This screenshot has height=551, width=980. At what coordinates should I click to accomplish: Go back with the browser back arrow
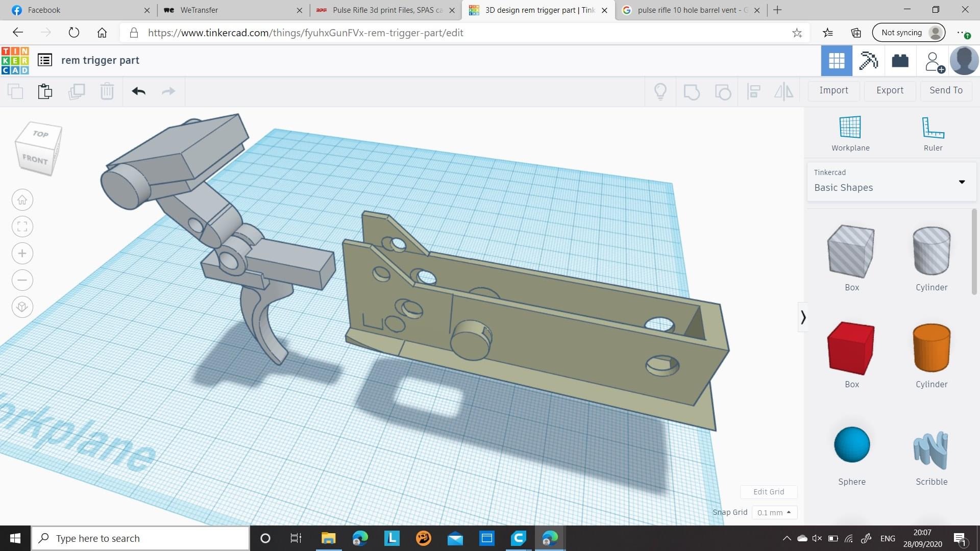tap(18, 33)
